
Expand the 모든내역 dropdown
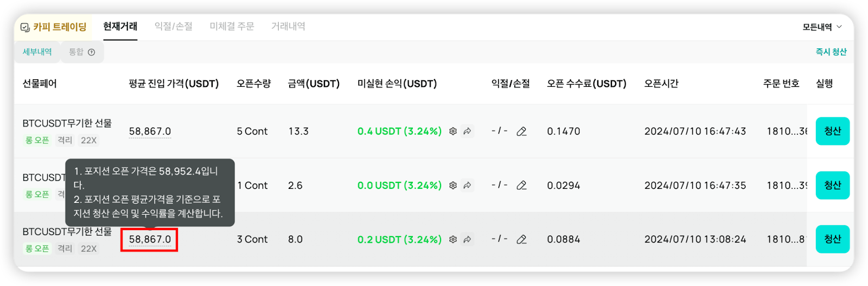[x=822, y=27]
